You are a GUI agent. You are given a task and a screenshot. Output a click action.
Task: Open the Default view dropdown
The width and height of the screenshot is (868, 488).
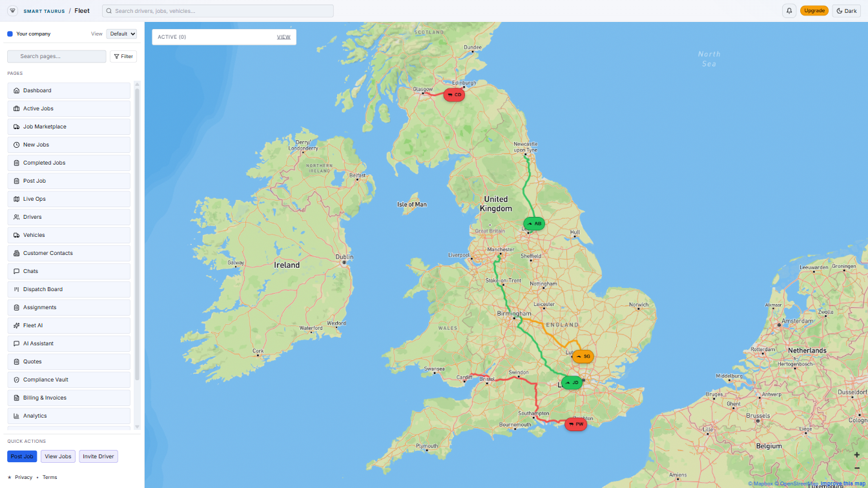pyautogui.click(x=121, y=34)
